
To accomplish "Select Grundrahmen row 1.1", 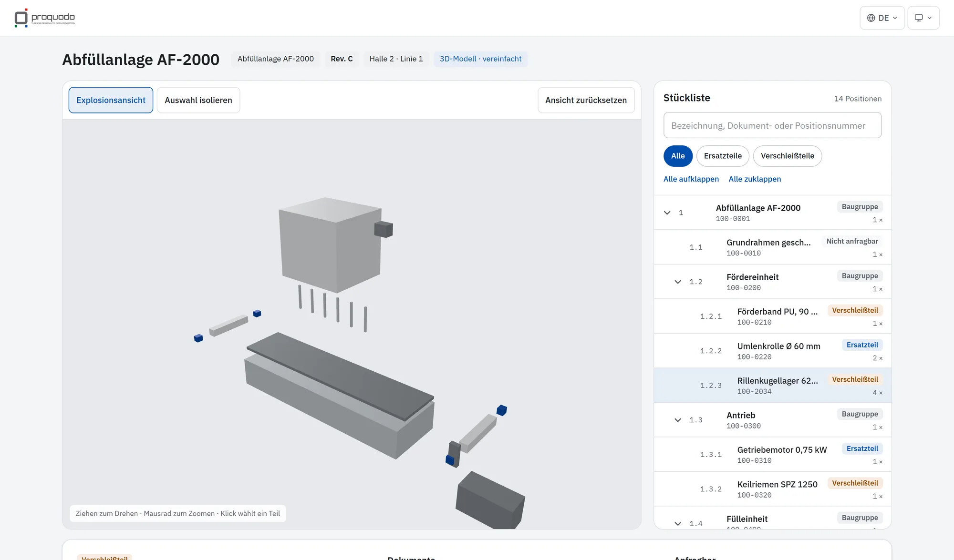I will (x=772, y=247).
